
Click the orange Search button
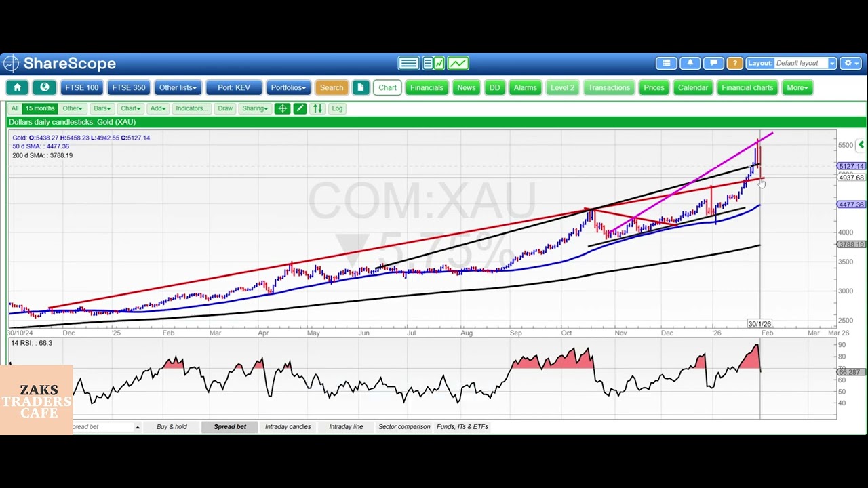click(x=332, y=87)
